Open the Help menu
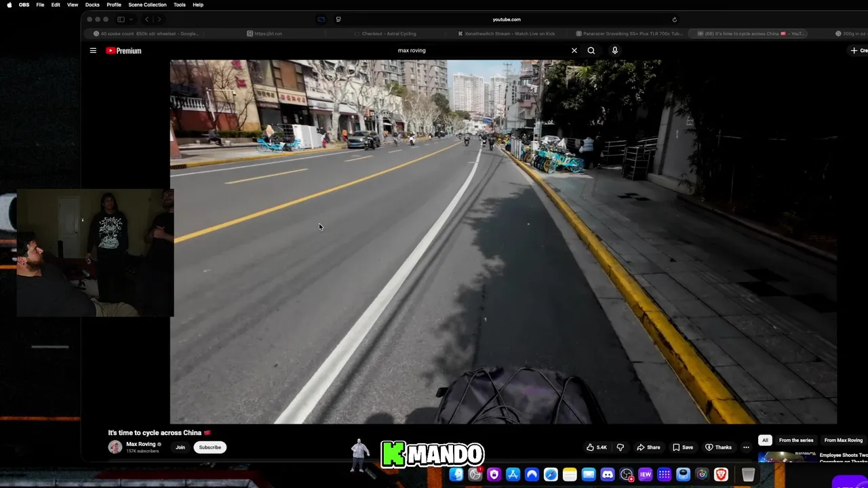 tap(198, 5)
